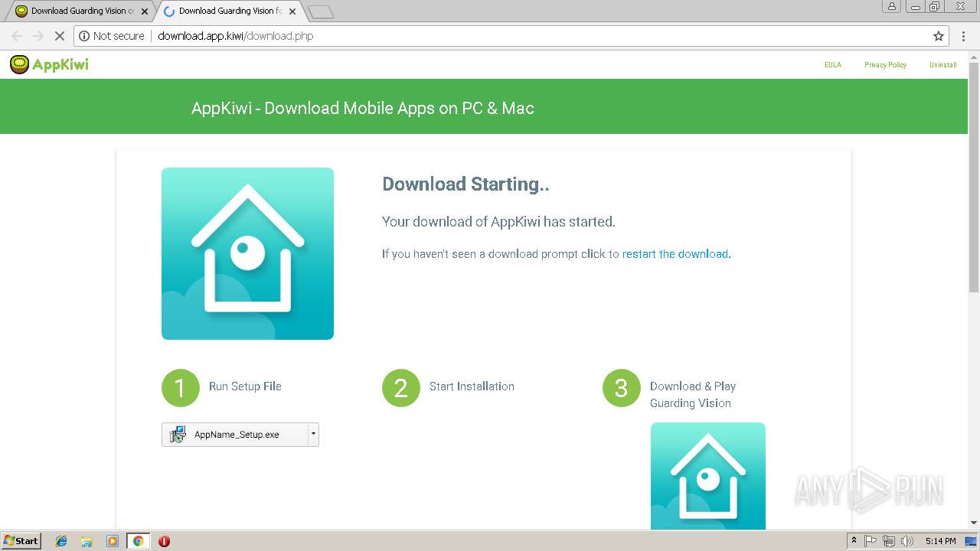This screenshot has height=551, width=980.
Task: Click Download & Play Guarding Vision label
Action: (693, 395)
